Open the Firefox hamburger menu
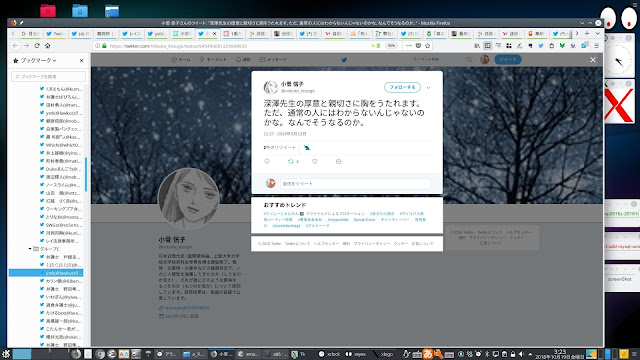The image size is (640, 360). coord(596,46)
